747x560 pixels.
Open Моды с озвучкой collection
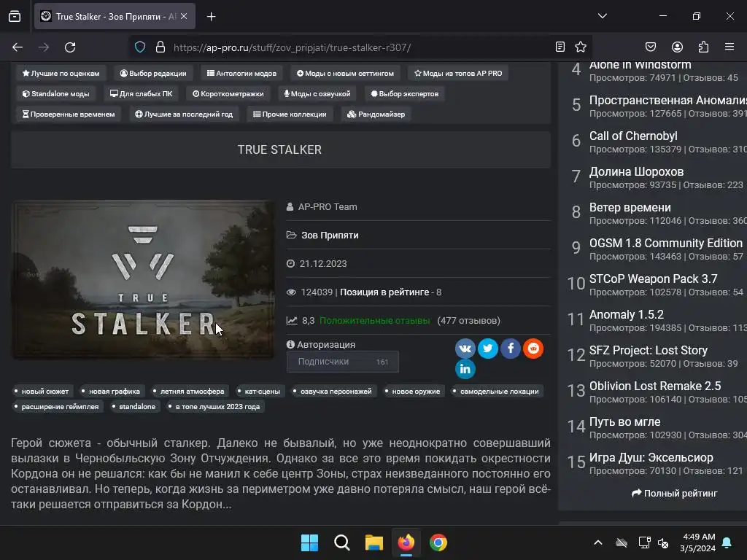(317, 94)
